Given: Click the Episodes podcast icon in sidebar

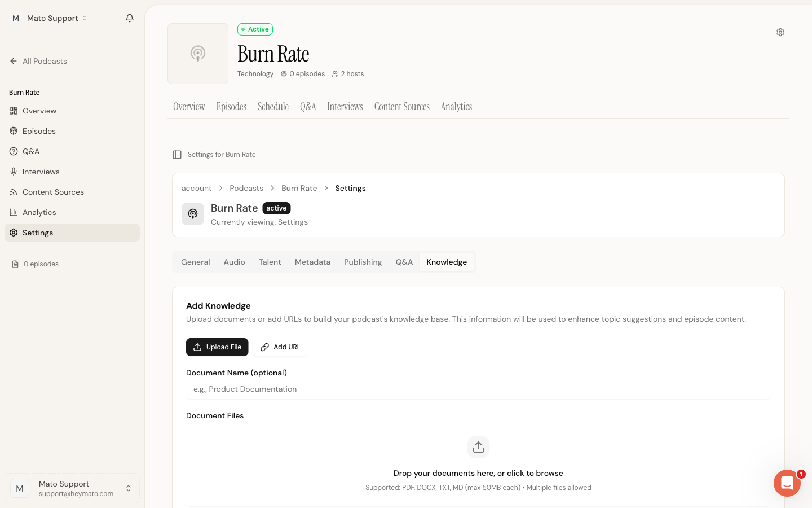Looking at the screenshot, I should [x=14, y=131].
